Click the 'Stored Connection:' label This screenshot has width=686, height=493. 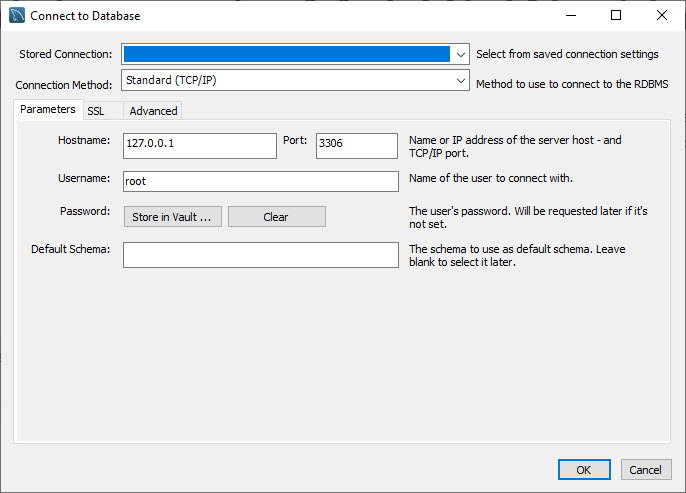click(x=66, y=54)
